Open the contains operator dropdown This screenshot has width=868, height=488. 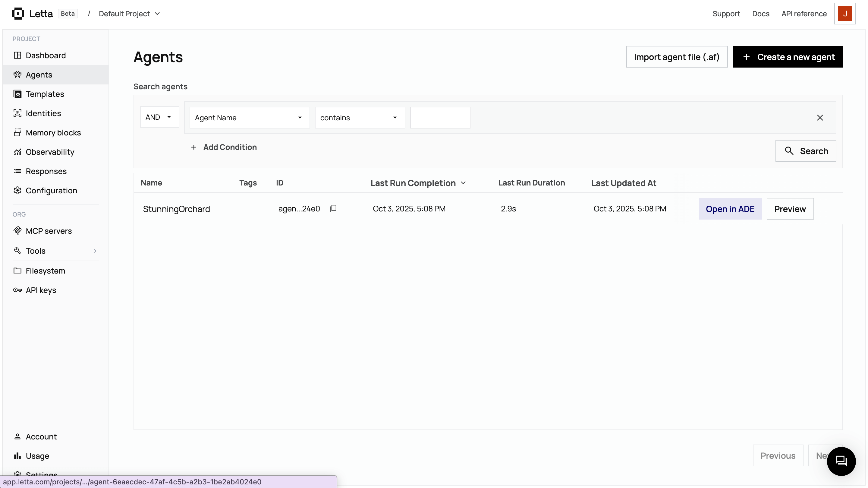[360, 118]
